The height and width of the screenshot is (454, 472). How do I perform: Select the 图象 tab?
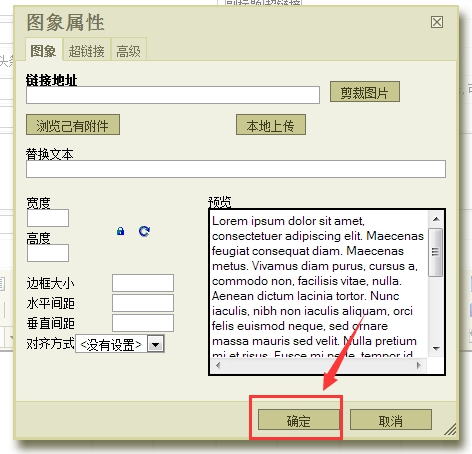tap(43, 51)
